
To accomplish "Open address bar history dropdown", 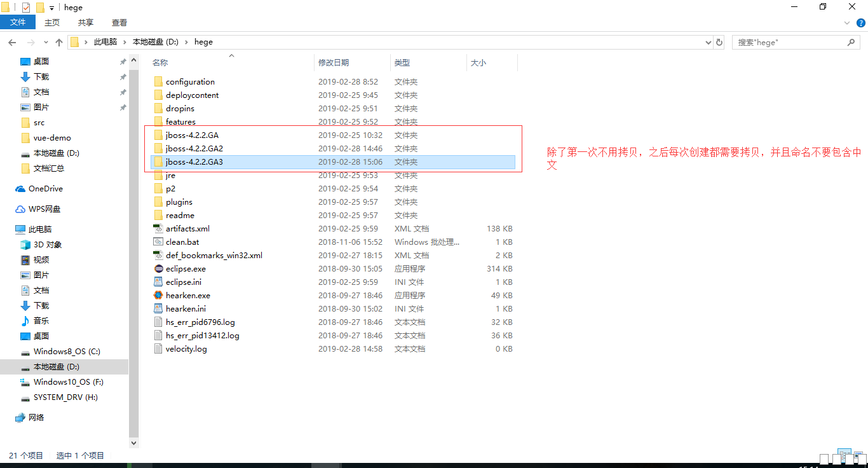I will [709, 42].
